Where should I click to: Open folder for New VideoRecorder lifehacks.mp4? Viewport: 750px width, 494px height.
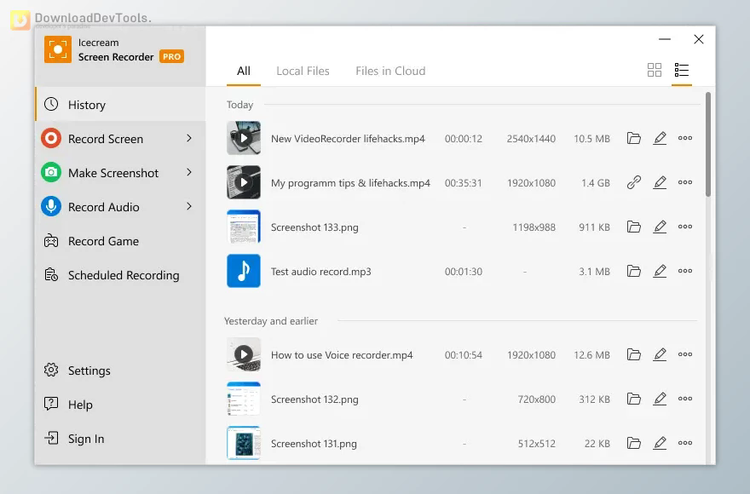(x=634, y=138)
